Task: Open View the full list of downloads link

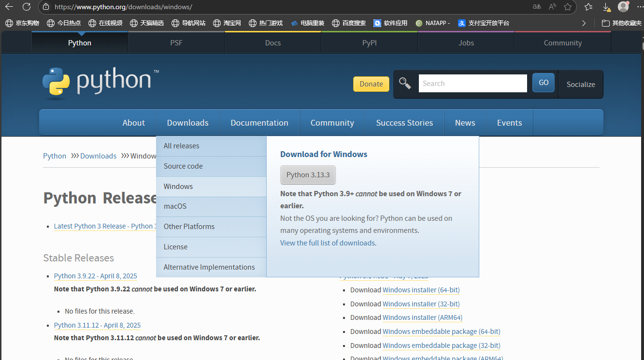Action: click(x=328, y=243)
